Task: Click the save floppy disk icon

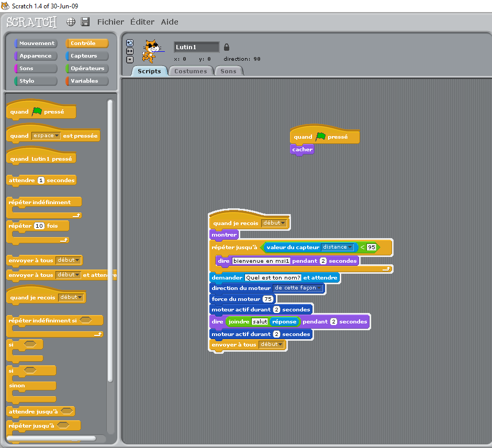Action: tap(85, 21)
